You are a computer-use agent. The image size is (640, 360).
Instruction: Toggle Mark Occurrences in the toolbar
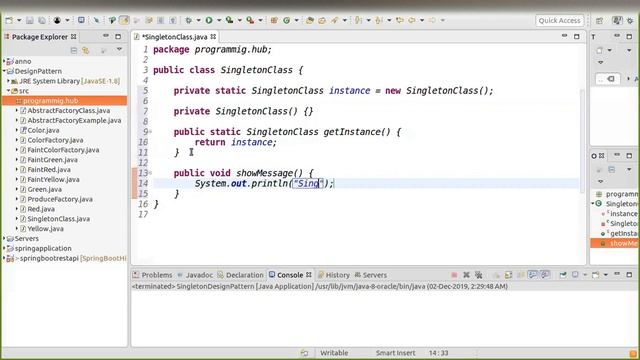coord(124,20)
